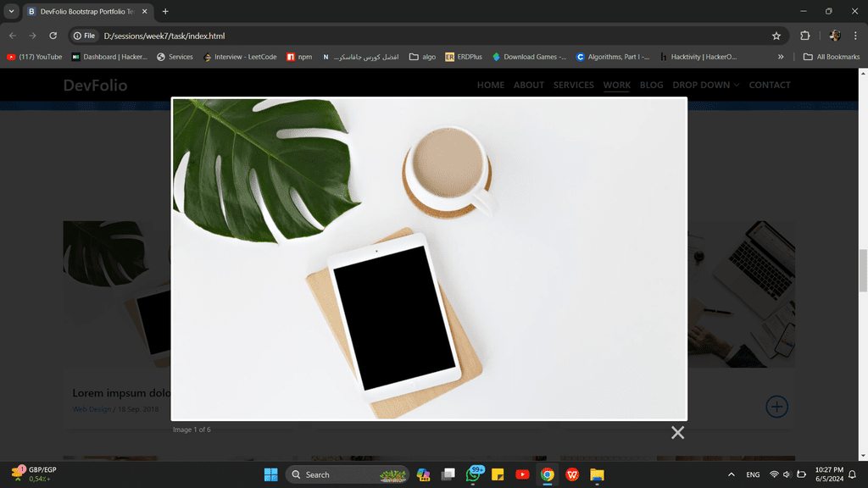Open the npm bookmark

[x=299, y=57]
